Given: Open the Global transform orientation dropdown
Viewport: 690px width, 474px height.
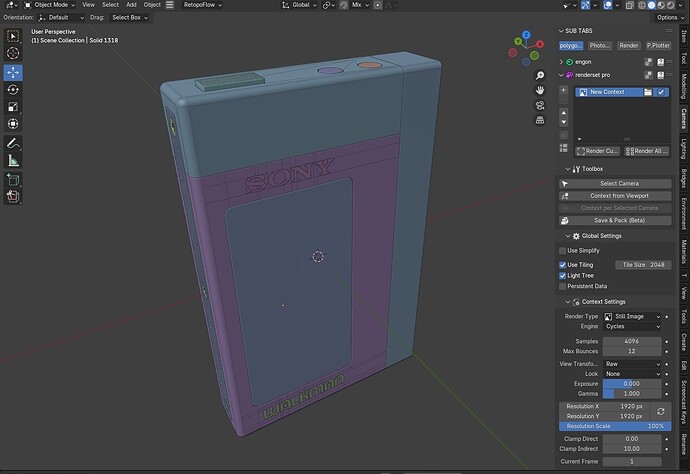Looking at the screenshot, I should tap(299, 5).
